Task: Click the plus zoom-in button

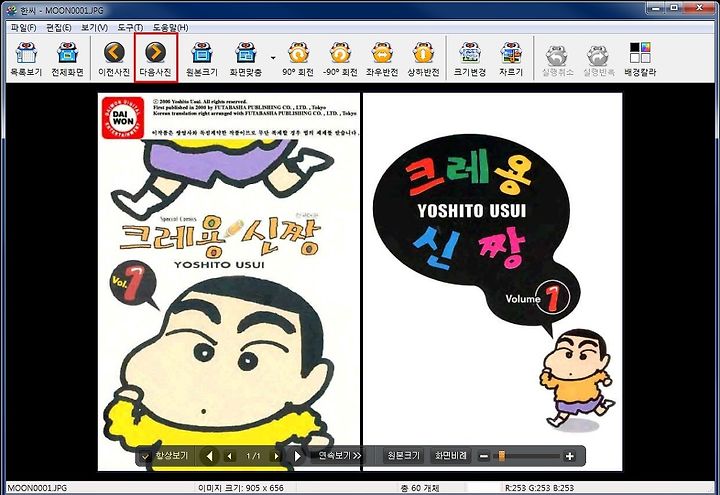Action: pos(569,456)
